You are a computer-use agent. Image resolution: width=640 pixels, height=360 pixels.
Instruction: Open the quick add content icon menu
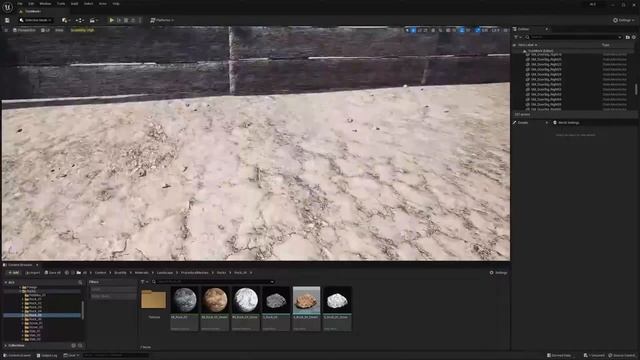point(65,20)
